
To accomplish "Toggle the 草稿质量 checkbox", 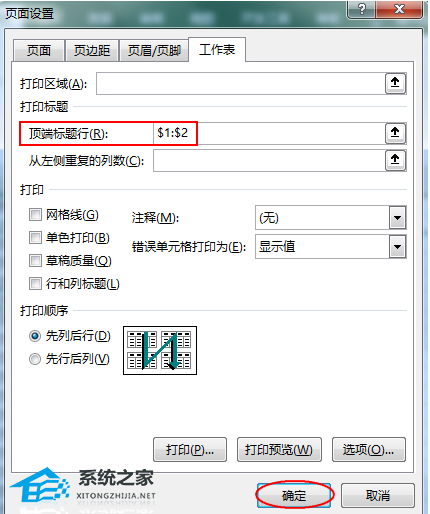I will 35,261.
